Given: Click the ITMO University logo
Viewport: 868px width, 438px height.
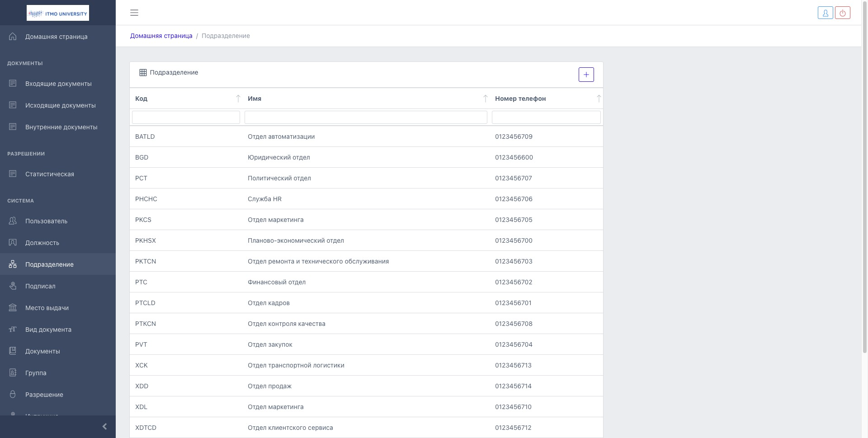Looking at the screenshot, I should [58, 13].
